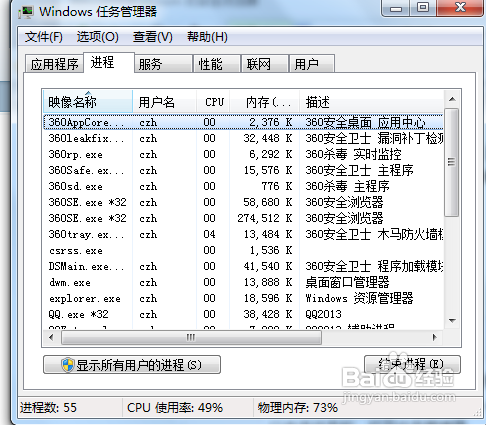Select the DSMain.exe process
Image resolution: width=486 pixels, height=425 pixels.
[243, 266]
